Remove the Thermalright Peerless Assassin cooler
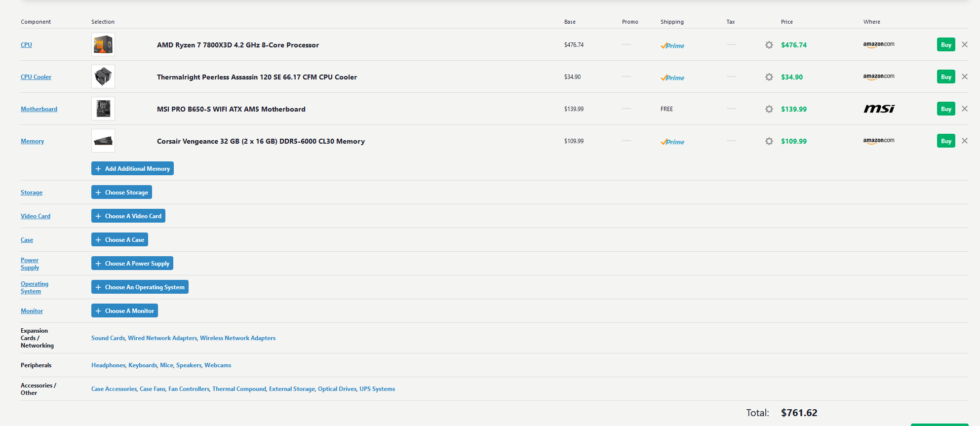This screenshot has width=980, height=426. click(x=965, y=77)
